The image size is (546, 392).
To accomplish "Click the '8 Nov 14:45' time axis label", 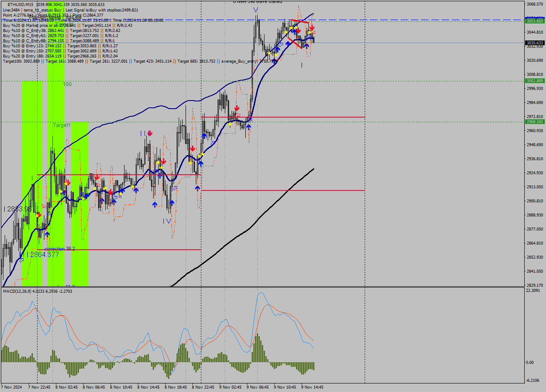I will point(148,387).
